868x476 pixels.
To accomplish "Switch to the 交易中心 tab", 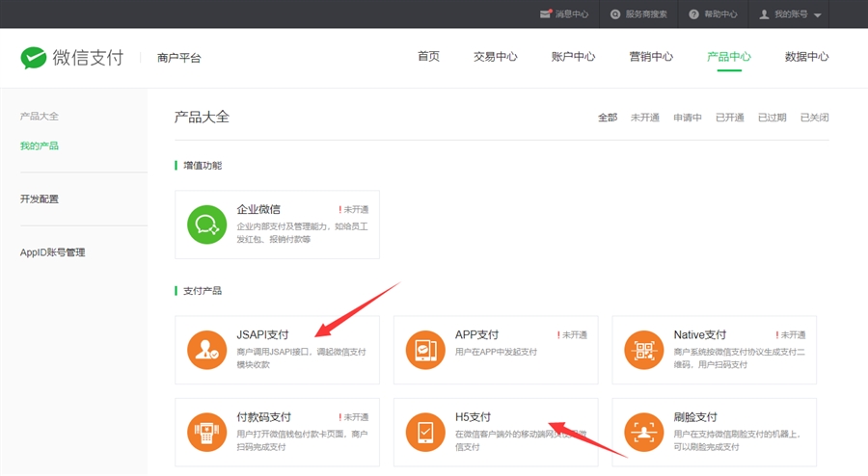I will point(496,57).
